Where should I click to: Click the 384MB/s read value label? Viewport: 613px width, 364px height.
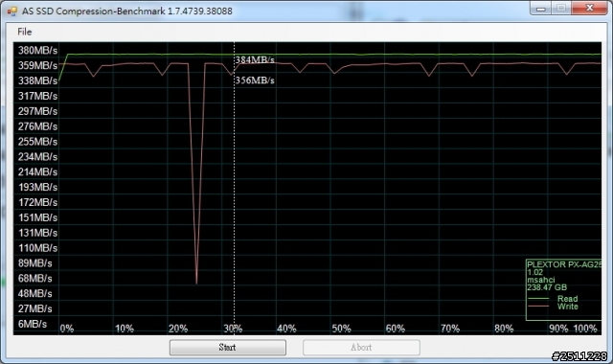tap(255, 59)
